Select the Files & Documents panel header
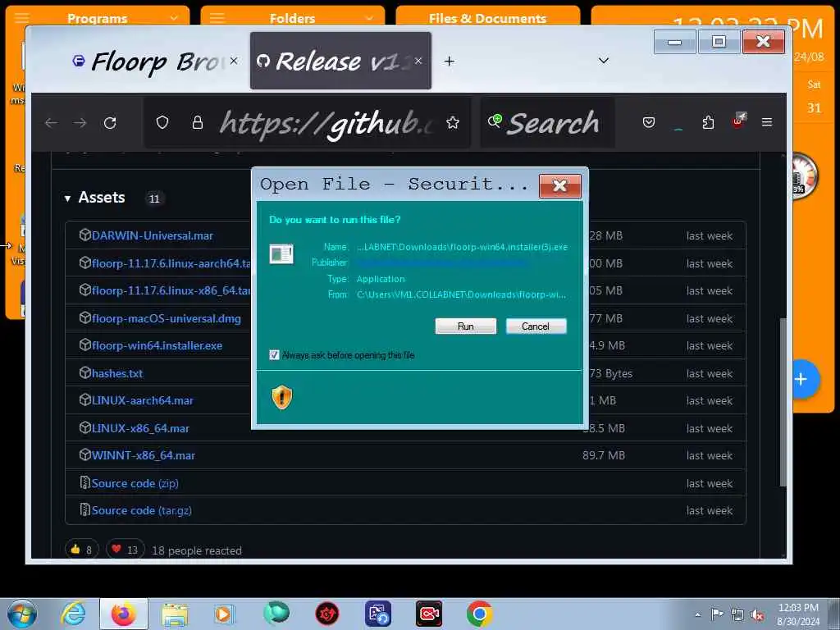This screenshot has height=630, width=840. [487, 17]
